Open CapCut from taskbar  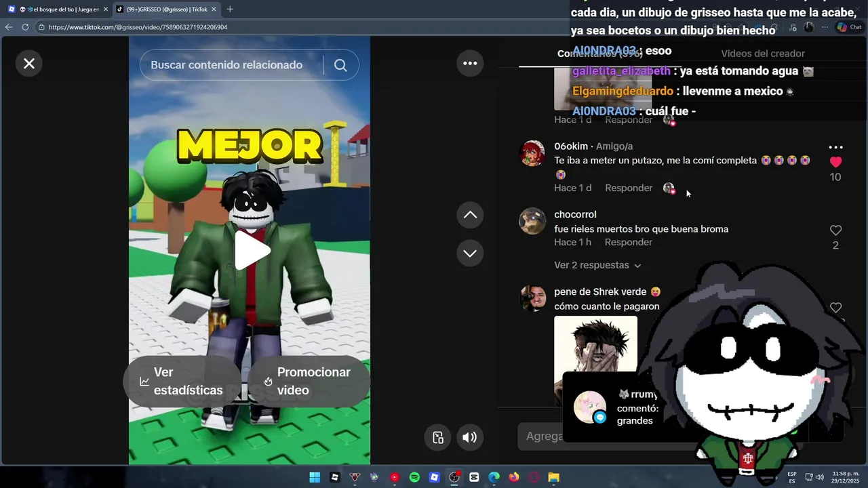point(474,477)
